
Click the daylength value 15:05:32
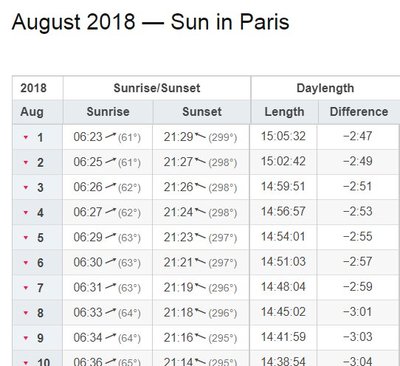coord(283,136)
